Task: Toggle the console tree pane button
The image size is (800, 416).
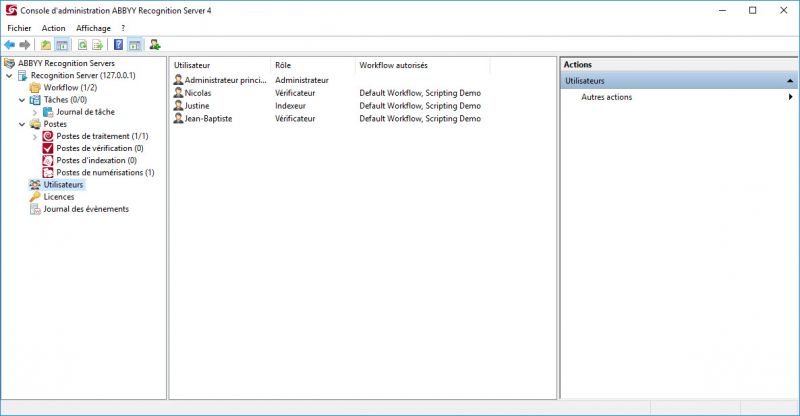Action: coord(62,45)
